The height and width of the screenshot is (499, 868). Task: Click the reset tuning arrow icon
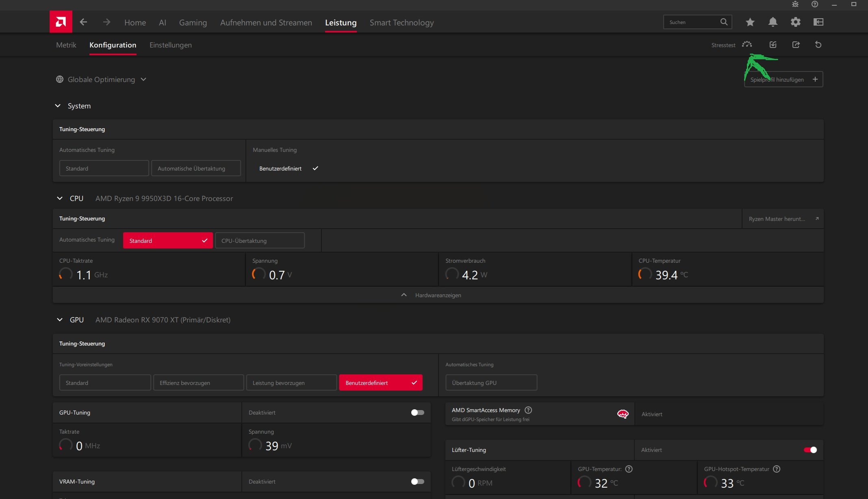[818, 45]
